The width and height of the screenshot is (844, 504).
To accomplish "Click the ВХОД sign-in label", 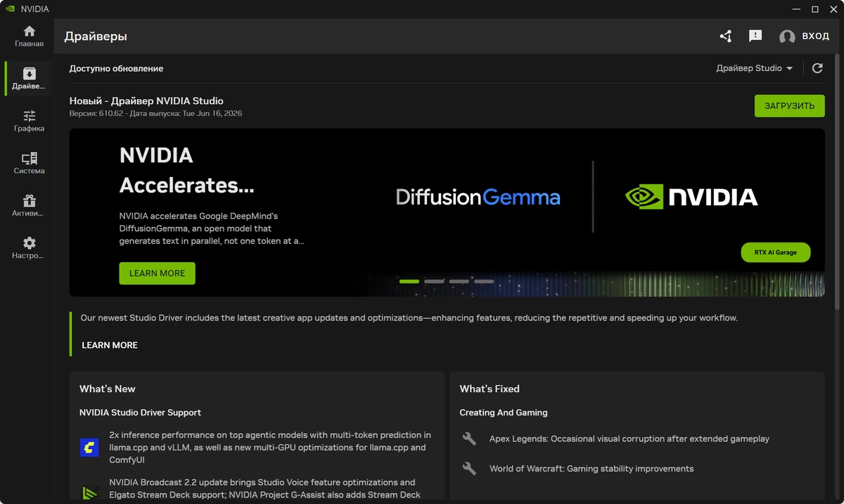I will pos(815,37).
